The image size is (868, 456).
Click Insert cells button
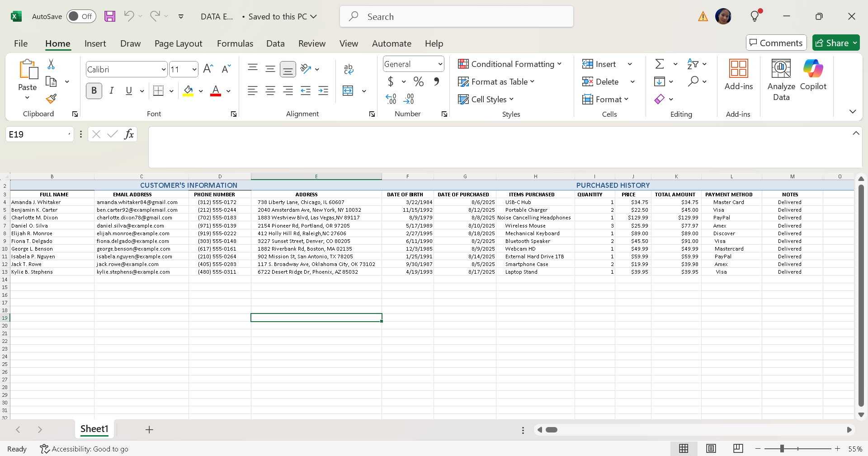point(599,64)
